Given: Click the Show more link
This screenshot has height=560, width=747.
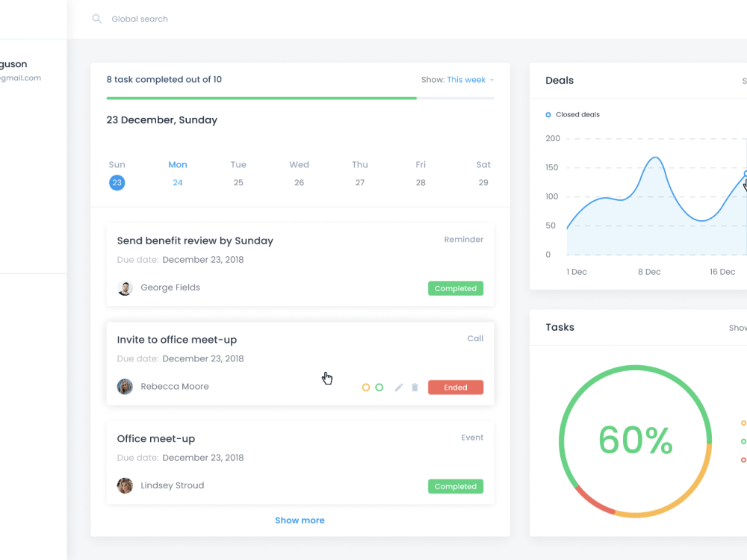Looking at the screenshot, I should pyautogui.click(x=300, y=520).
